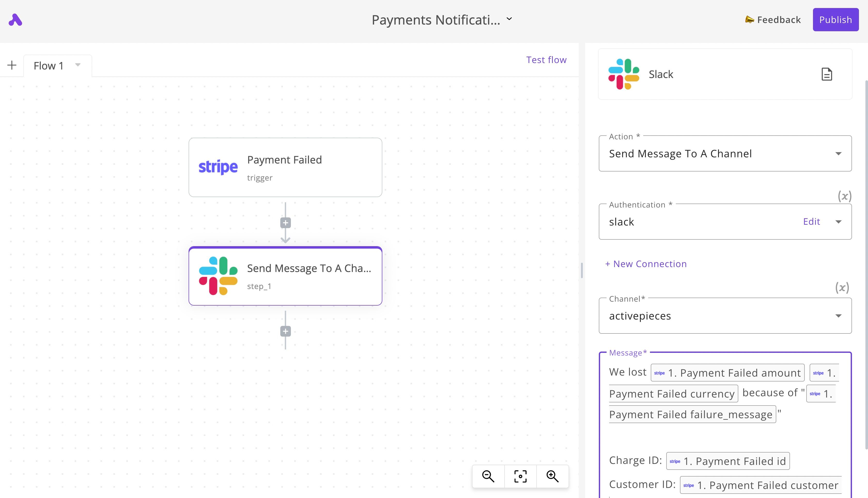Click the Feedback megaphone icon
The image size is (868, 498).
tap(749, 20)
